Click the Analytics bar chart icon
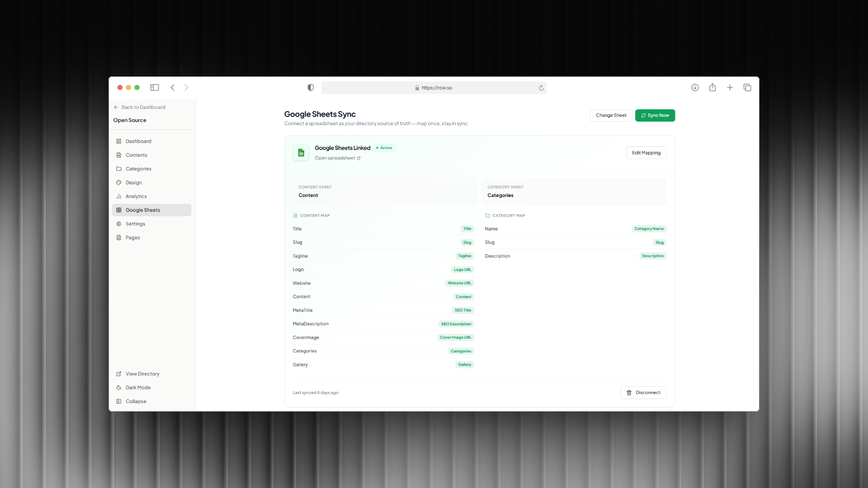Screen dimensions: 868x488 click(119, 197)
